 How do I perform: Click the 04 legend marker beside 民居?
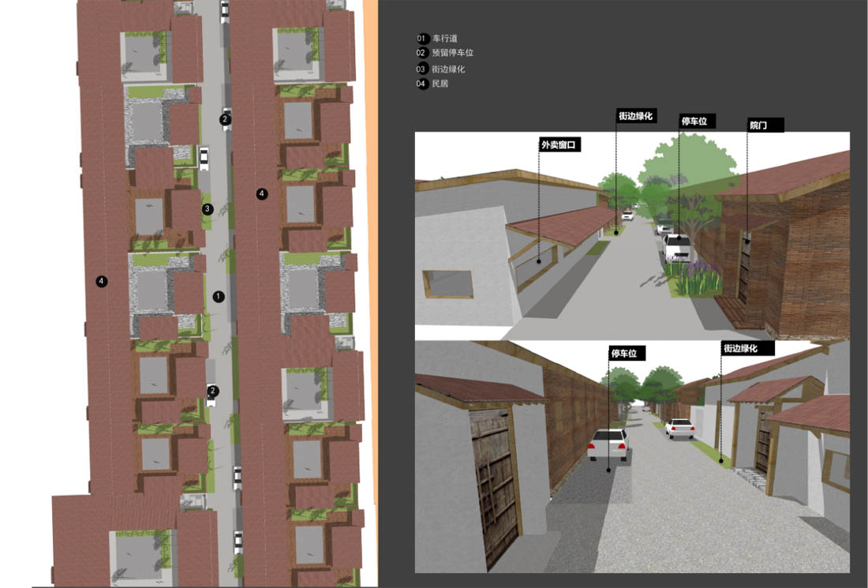coord(422,84)
